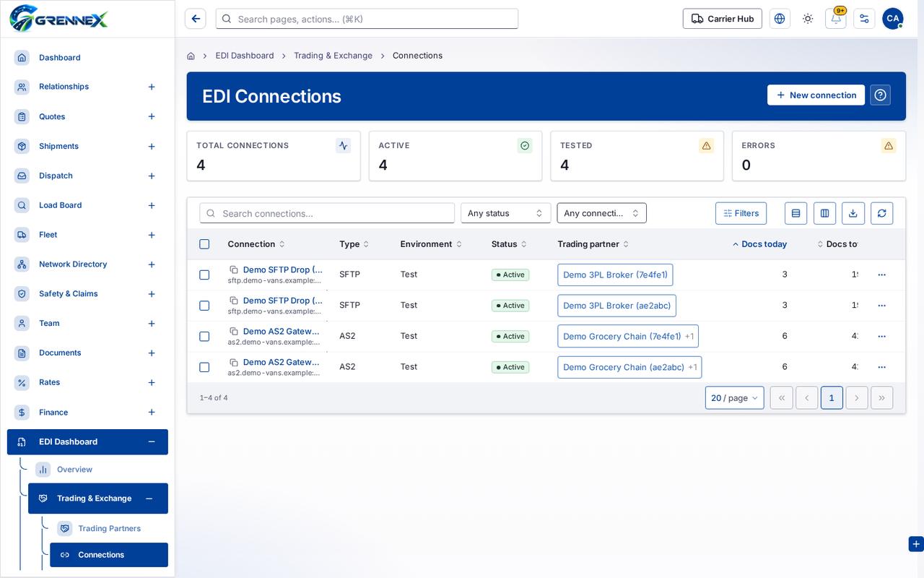The height and width of the screenshot is (578, 924).
Task: Collapse the EDI Dashboard section
Action: coord(152,442)
